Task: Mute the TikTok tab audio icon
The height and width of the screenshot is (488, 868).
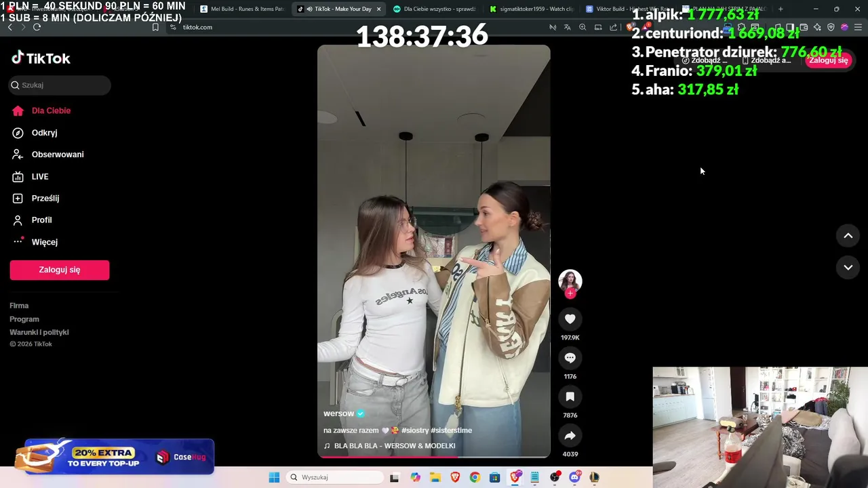Action: tap(309, 9)
